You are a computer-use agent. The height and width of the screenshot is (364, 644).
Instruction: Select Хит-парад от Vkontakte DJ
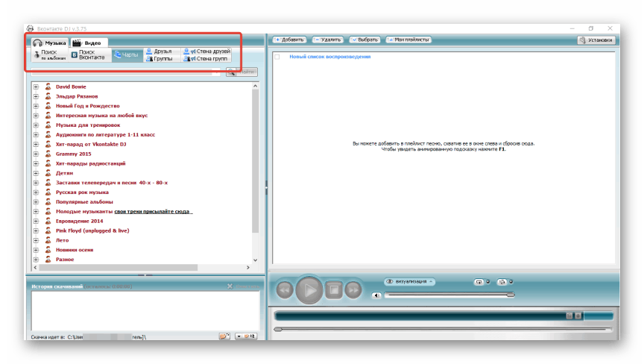91,144
